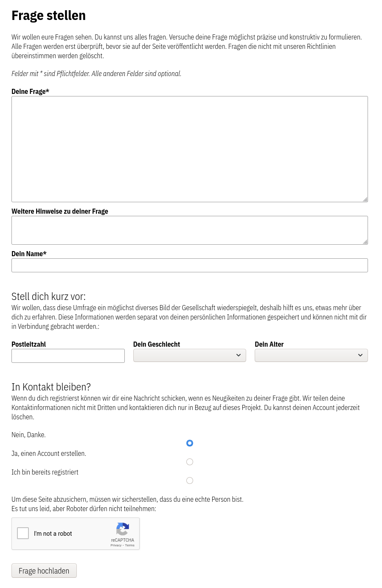
Task: Open the reCAPTCHA Terms link
Action: point(130,545)
